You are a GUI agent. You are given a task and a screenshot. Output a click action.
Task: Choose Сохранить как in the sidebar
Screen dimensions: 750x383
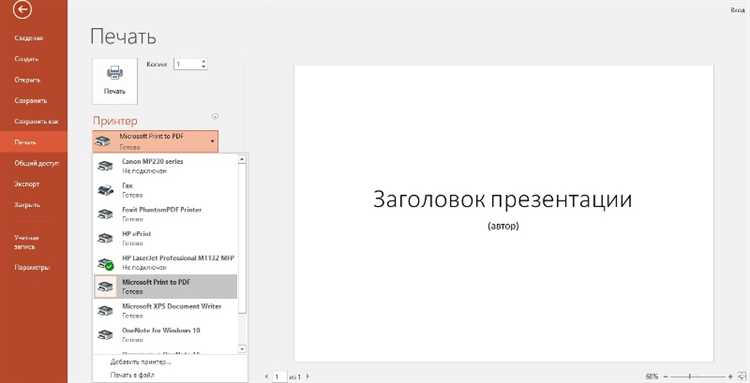coord(36,121)
